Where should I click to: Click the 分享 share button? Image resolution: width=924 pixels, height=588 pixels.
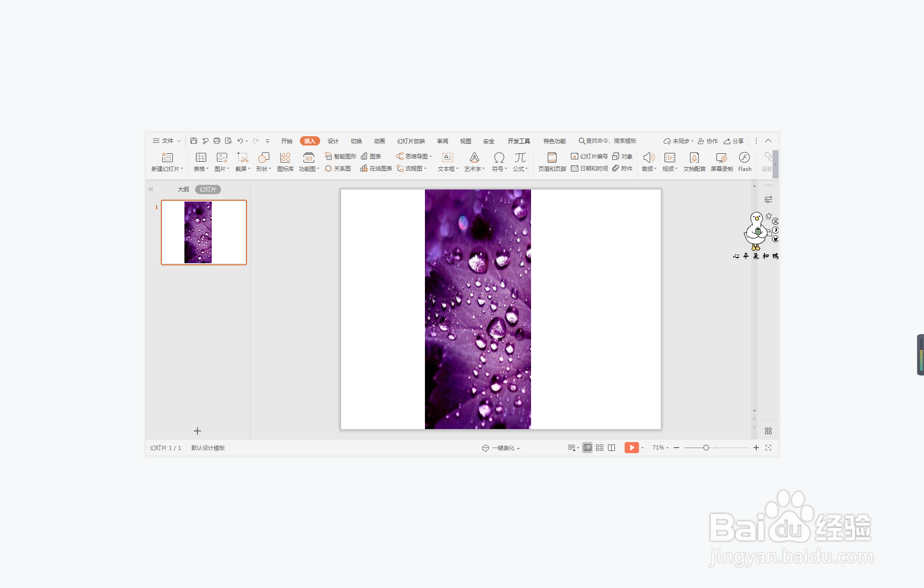pos(734,141)
